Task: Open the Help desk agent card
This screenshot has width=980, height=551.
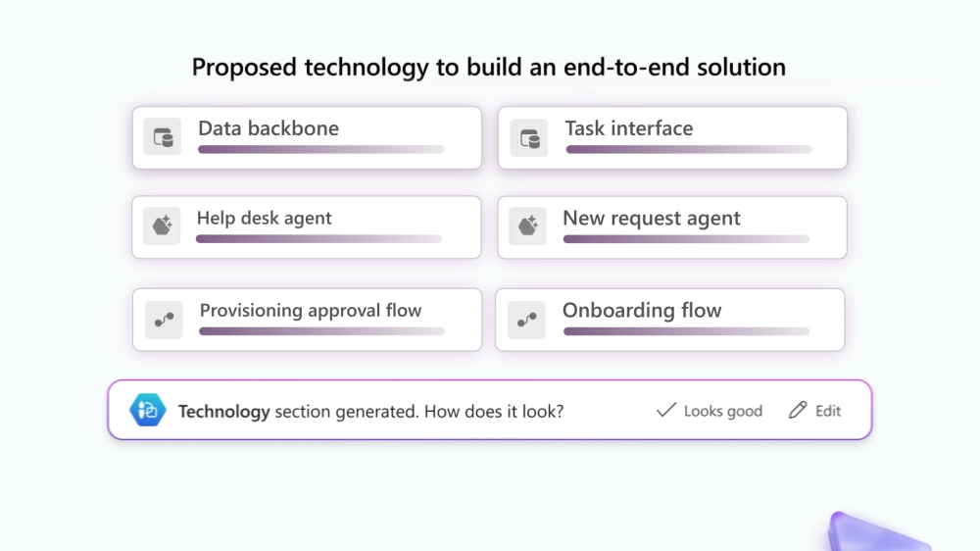Action: pos(306,227)
